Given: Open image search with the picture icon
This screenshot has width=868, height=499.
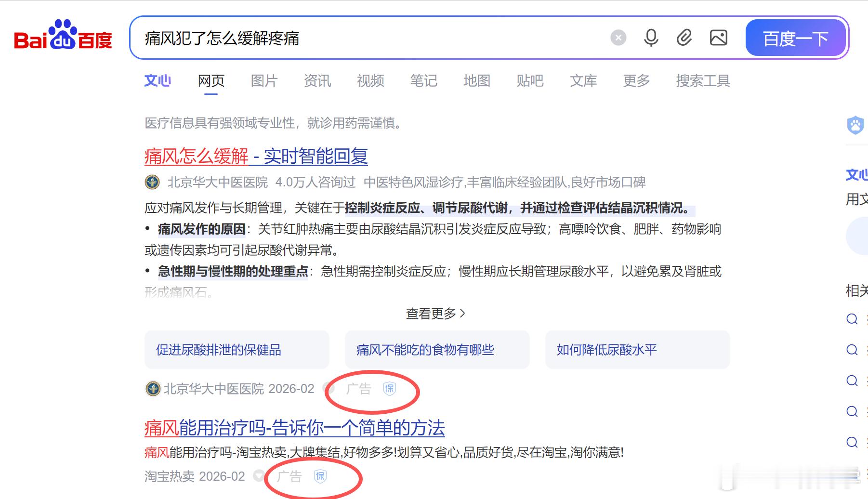Looking at the screenshot, I should pos(719,38).
